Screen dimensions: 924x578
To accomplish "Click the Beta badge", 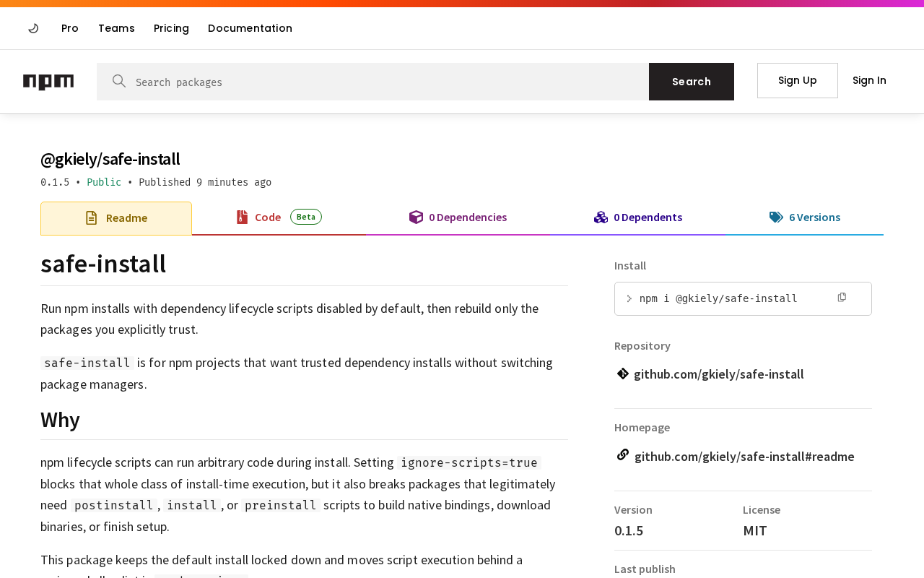I will (x=306, y=217).
